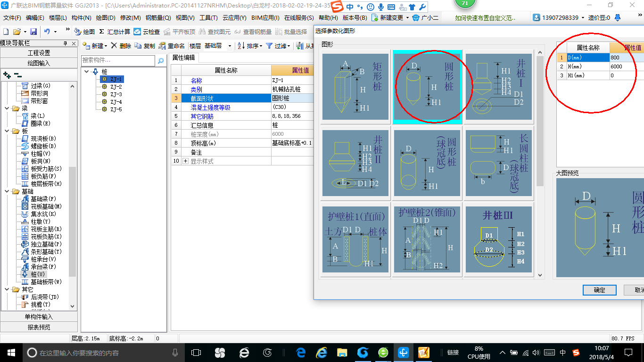Open the 过滤 filter dropdown
Screen dimensions: 644x362
(x=279, y=46)
